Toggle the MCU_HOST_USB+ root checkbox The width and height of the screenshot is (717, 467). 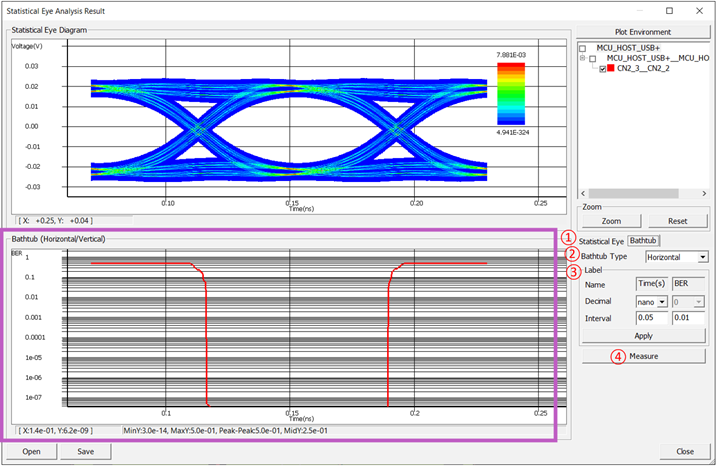(x=583, y=48)
